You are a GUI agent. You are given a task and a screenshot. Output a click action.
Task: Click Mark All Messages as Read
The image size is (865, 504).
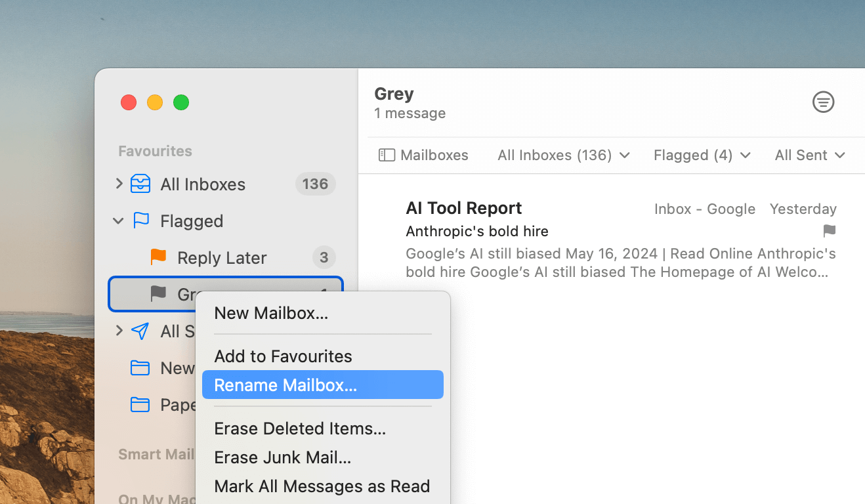coord(322,486)
